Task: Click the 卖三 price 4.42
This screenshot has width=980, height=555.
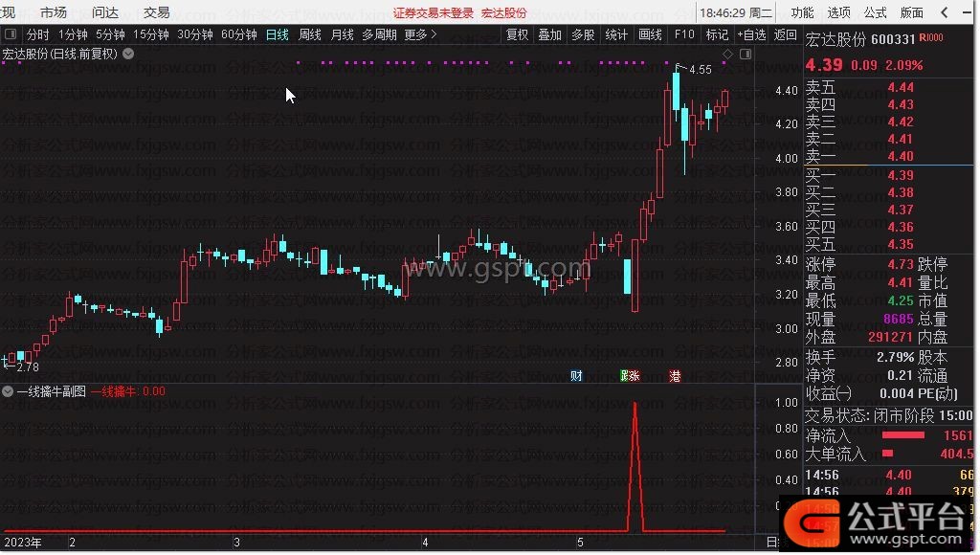Action: point(901,122)
